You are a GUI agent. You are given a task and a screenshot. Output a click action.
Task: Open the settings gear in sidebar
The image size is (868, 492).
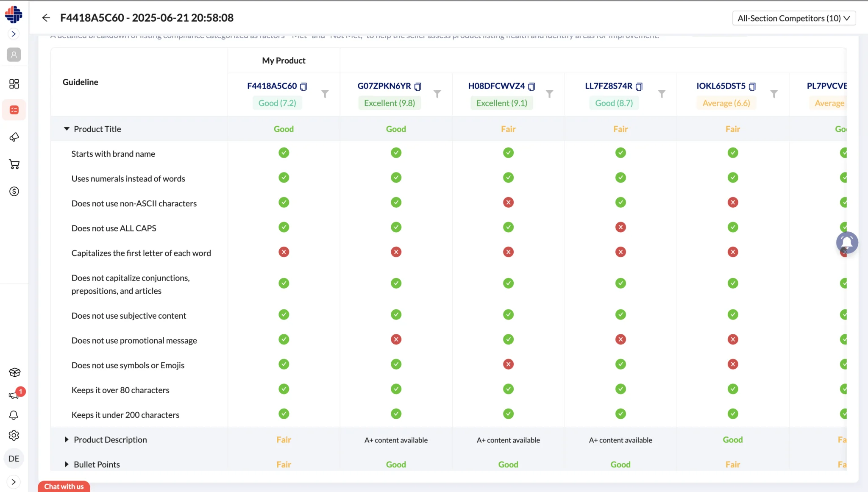(x=14, y=435)
